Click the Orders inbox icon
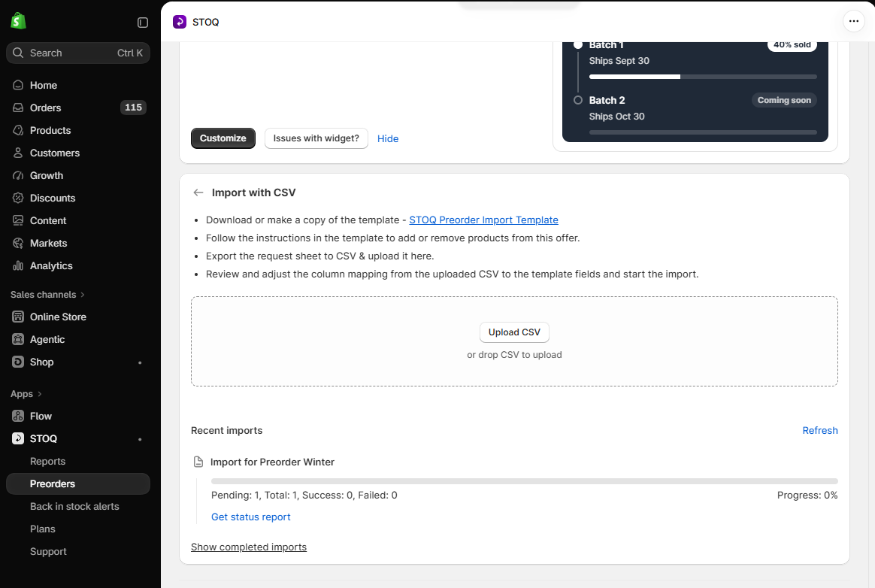875x588 pixels. tap(18, 108)
